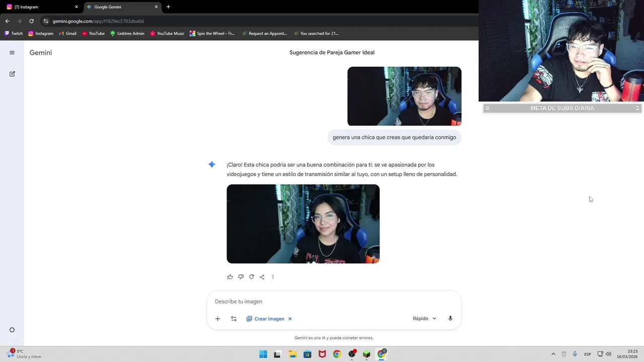The height and width of the screenshot is (362, 644).
Task: Click the 'META DE SUBS DIARIA' progress bar
Action: click(562, 108)
